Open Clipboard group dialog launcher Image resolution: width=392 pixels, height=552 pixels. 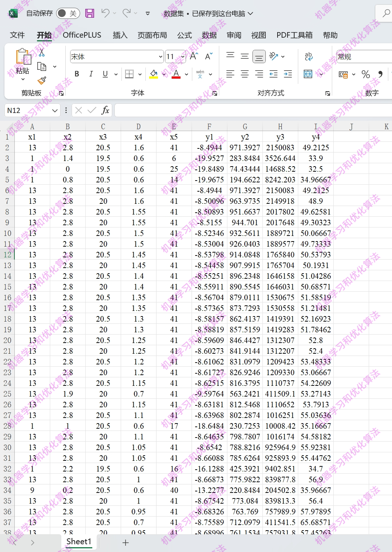point(61,93)
